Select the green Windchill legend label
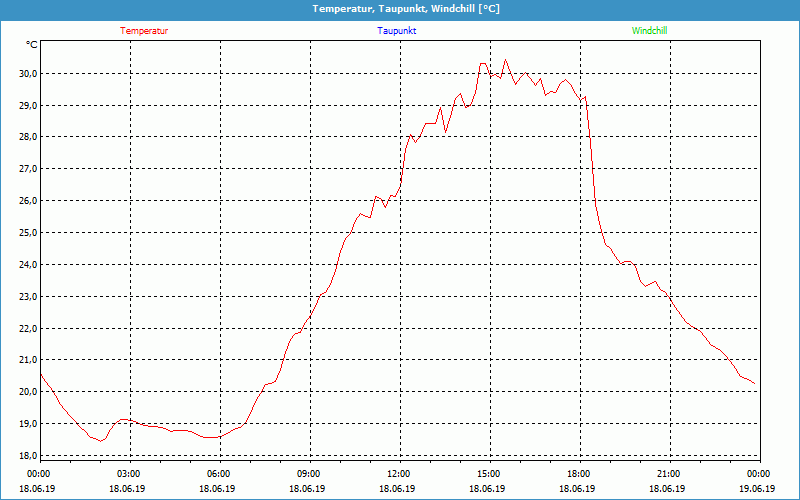Screen dimensions: 800x500 649,31
